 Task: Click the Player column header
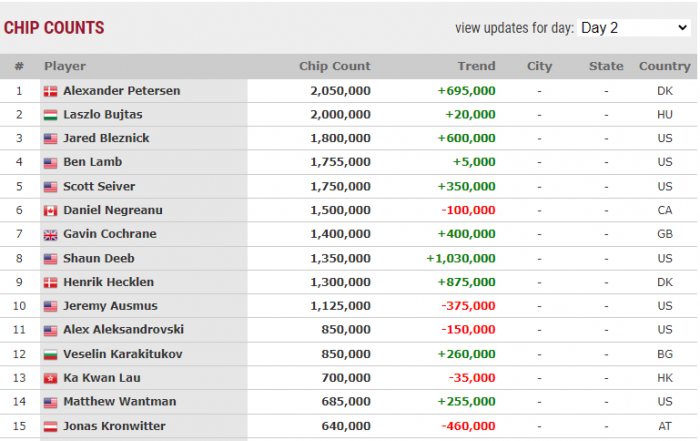pyautogui.click(x=65, y=66)
